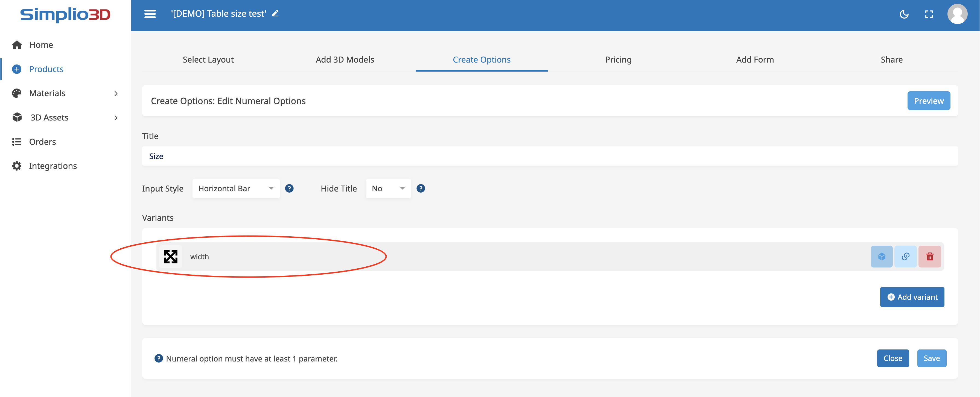The height and width of the screenshot is (397, 980).
Task: Switch to the Add 3D Models tab
Action: pyautogui.click(x=345, y=60)
